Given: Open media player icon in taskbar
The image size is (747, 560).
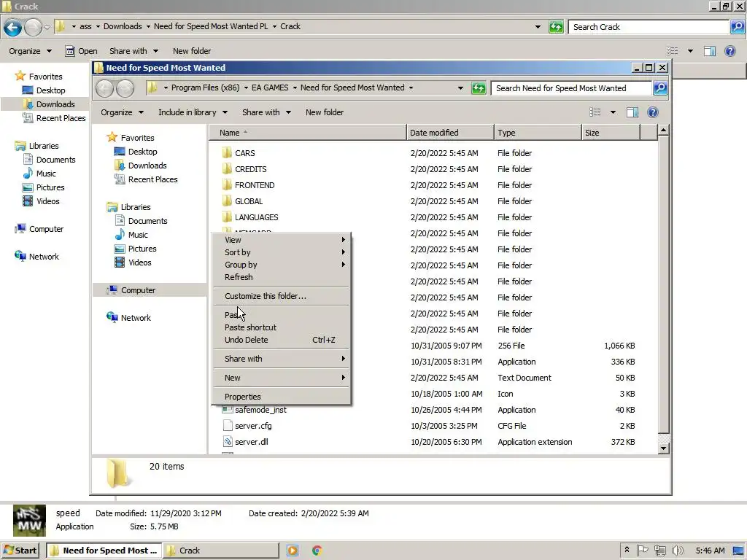Looking at the screenshot, I should [x=293, y=551].
